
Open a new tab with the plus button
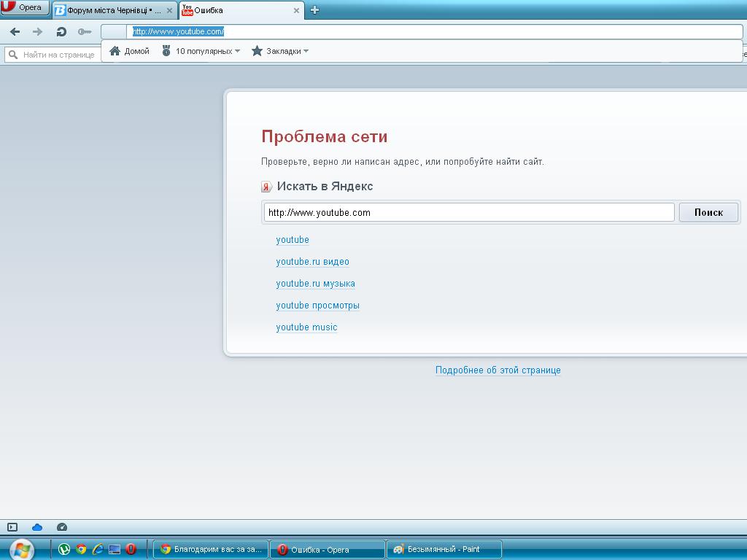pos(315,10)
